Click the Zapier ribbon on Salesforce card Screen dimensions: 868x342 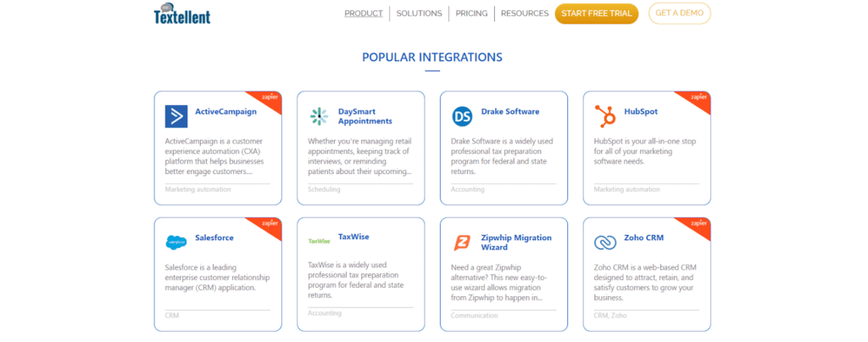tap(269, 226)
